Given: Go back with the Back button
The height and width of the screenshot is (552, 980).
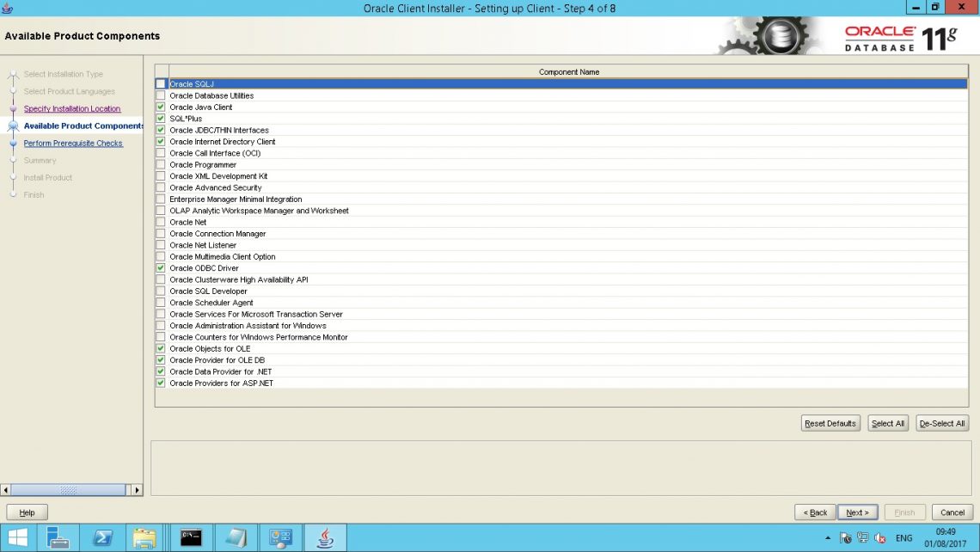Looking at the screenshot, I should click(815, 512).
